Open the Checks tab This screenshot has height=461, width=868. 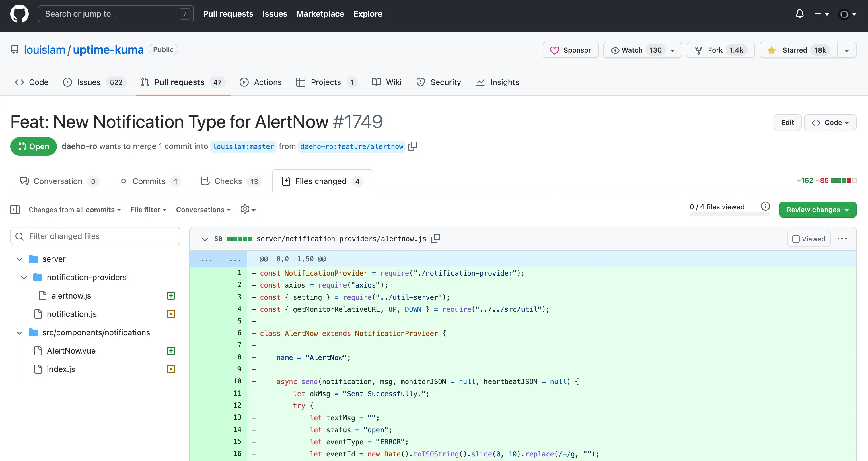click(228, 181)
